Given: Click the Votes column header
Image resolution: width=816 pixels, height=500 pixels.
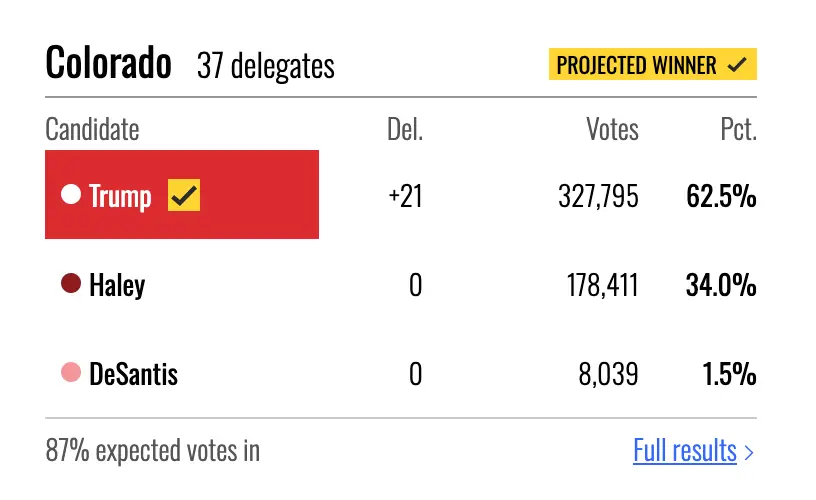Looking at the screenshot, I should click(612, 129).
